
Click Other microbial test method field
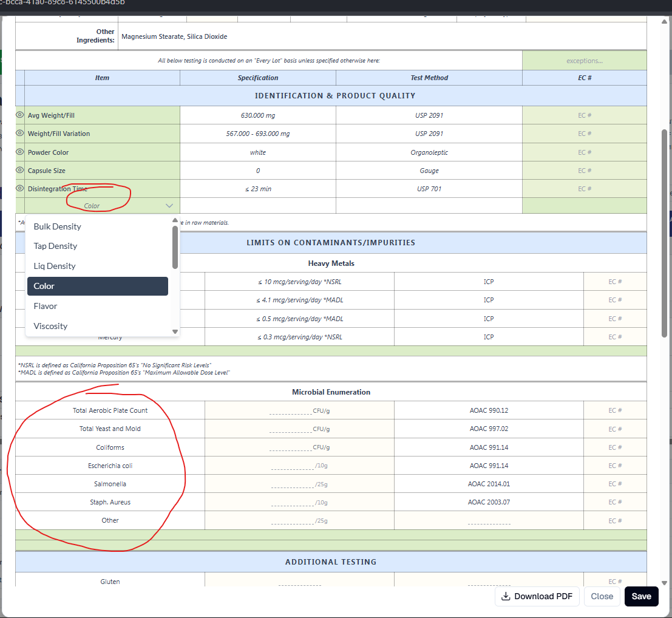tap(489, 520)
